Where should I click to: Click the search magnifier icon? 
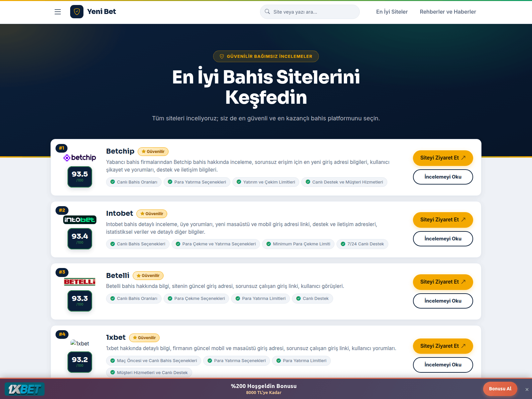[x=267, y=12]
